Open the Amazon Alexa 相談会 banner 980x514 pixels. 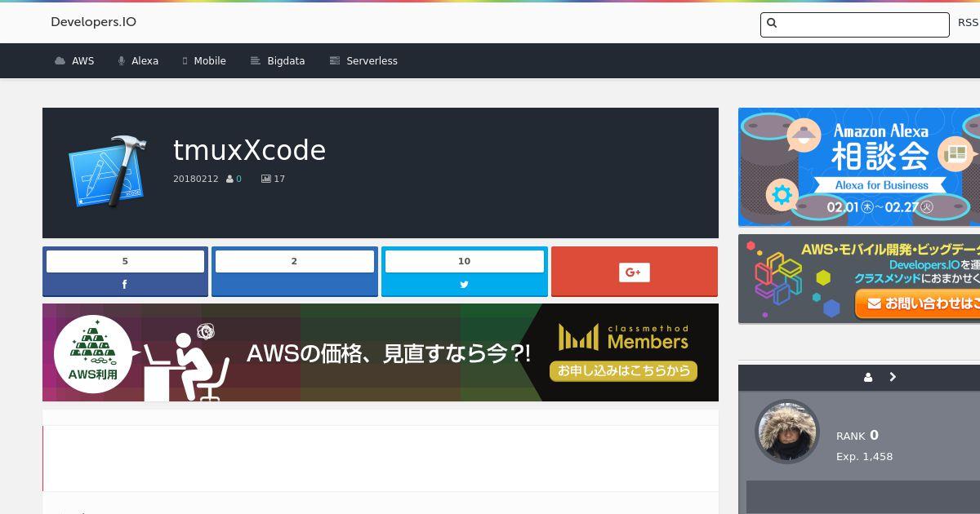(x=859, y=167)
